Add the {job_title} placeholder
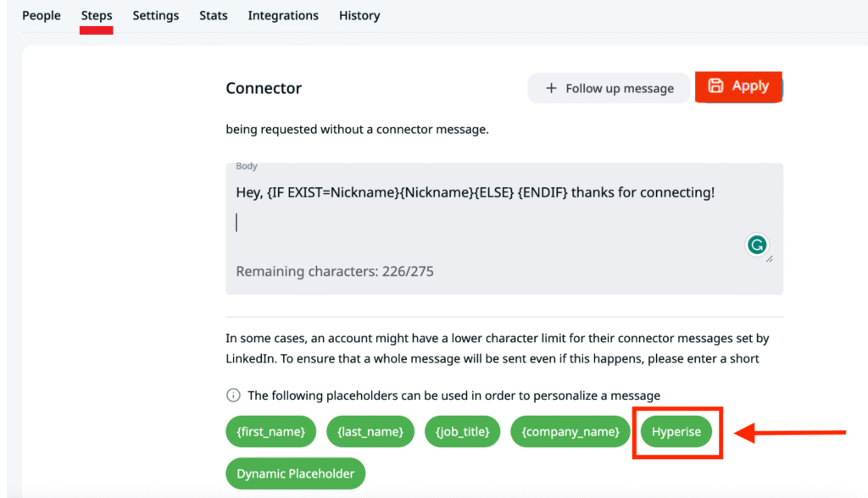Viewport: 868px width, 498px height. pos(462,432)
